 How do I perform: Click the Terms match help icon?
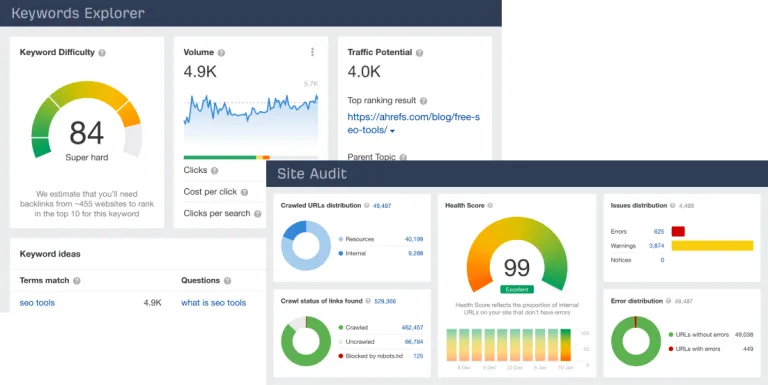pos(76,281)
